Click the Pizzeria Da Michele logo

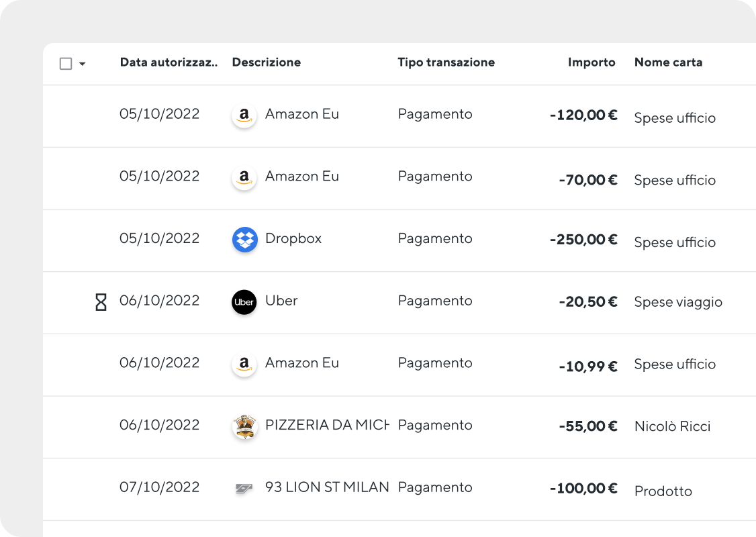pos(244,426)
